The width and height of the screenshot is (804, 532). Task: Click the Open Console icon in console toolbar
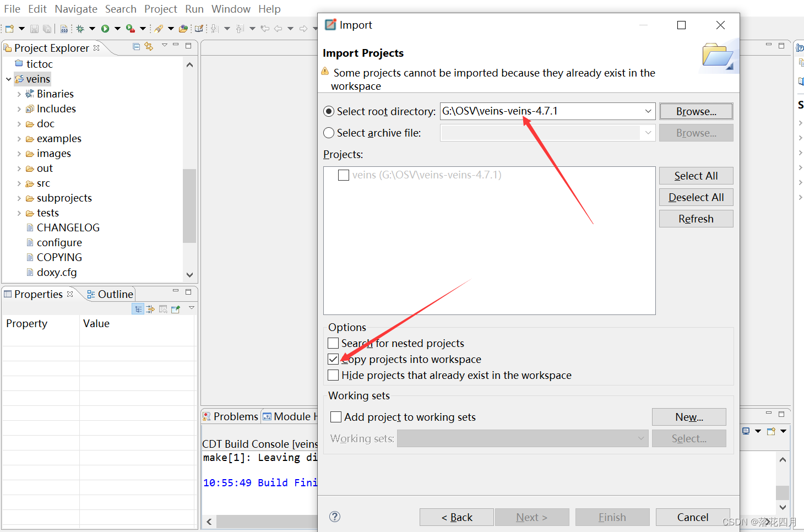771,431
